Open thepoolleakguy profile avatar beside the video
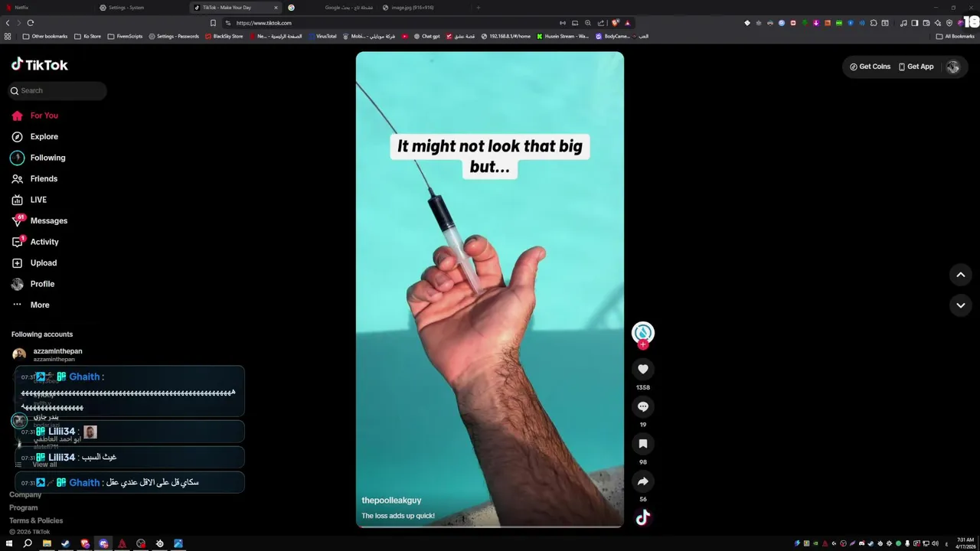 point(642,332)
